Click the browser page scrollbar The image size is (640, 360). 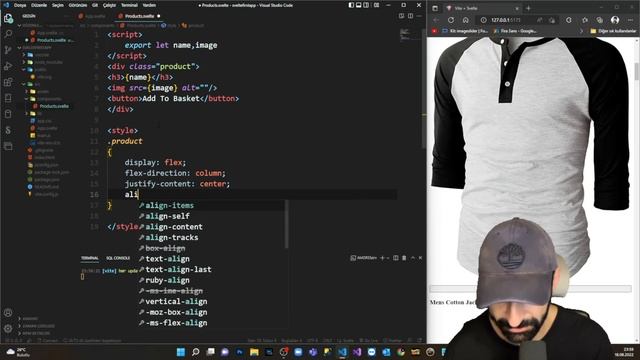(636, 70)
